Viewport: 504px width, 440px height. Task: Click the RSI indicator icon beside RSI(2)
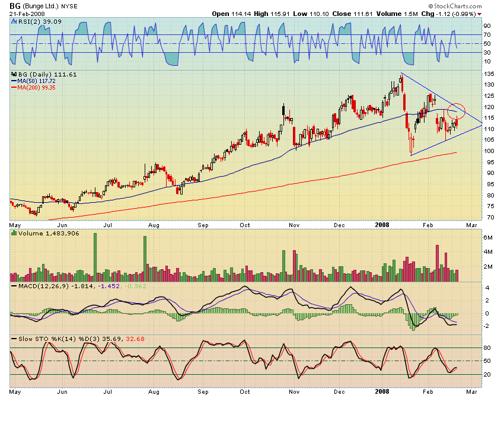tap(14, 21)
